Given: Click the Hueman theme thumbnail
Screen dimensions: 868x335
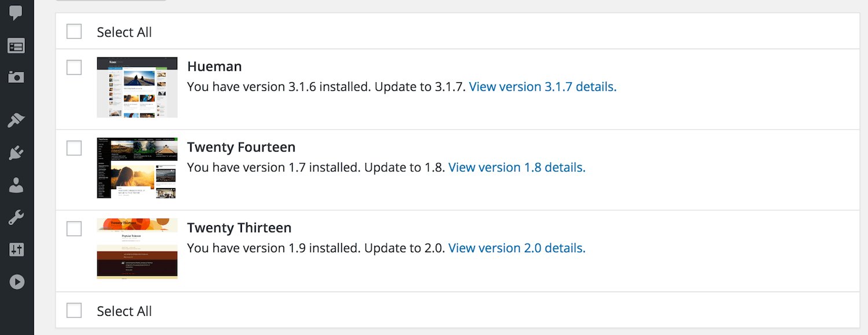Looking at the screenshot, I should pos(137,87).
